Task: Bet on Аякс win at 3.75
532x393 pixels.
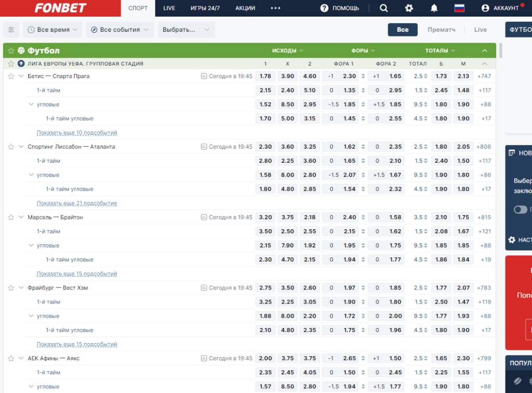Action: point(310,358)
